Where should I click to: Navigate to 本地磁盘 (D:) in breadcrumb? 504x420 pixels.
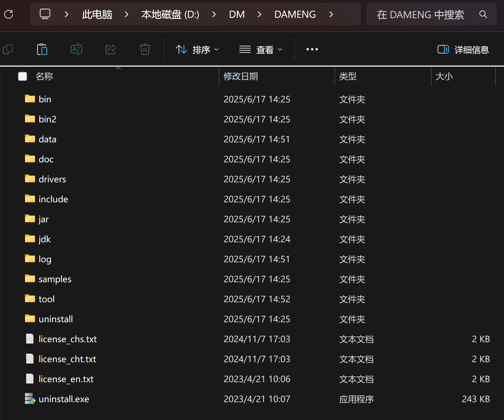point(170,14)
